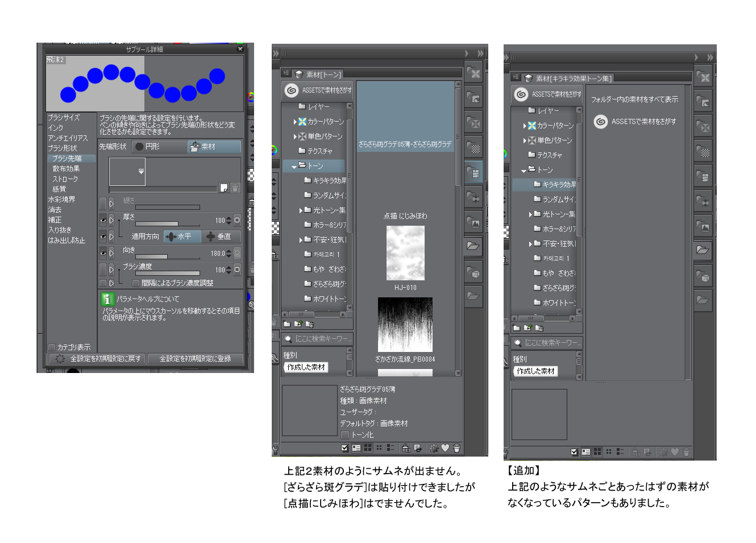Toggle the display box for 硬さ
Viewport: 756px width, 543px height.
[103, 203]
